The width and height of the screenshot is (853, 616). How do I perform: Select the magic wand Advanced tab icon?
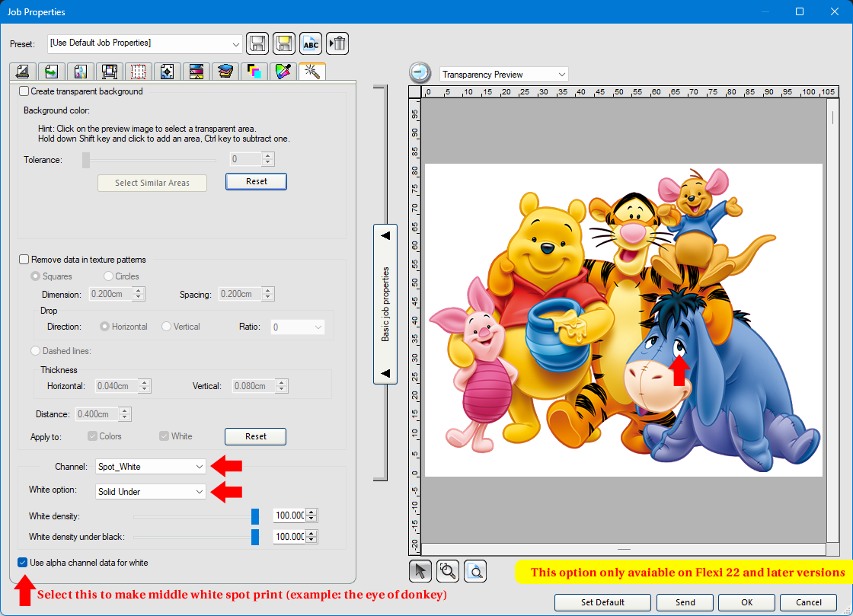[310, 71]
